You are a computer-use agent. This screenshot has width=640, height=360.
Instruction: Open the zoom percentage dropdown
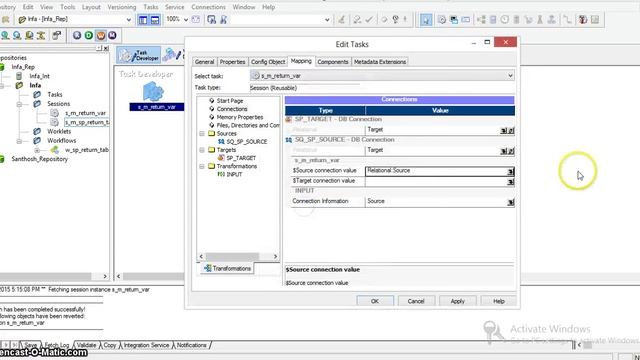click(186, 20)
